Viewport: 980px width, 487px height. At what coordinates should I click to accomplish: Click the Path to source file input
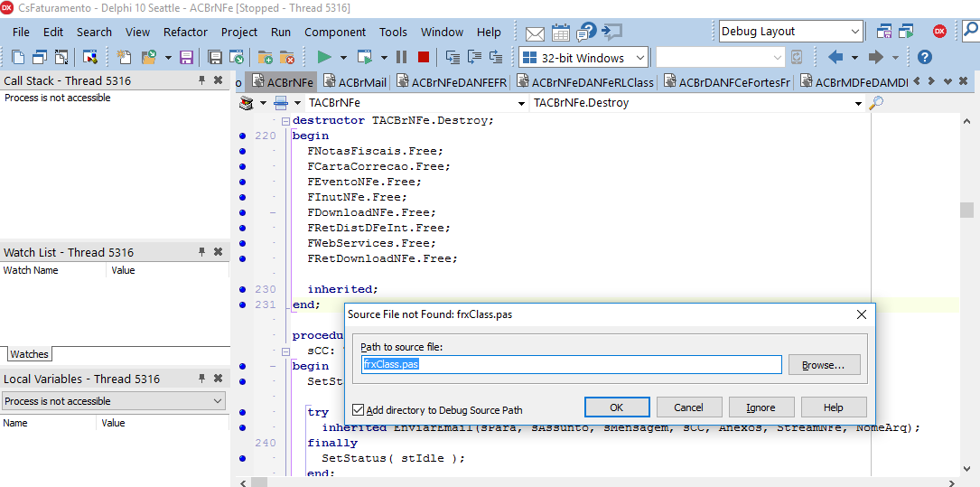click(571, 364)
